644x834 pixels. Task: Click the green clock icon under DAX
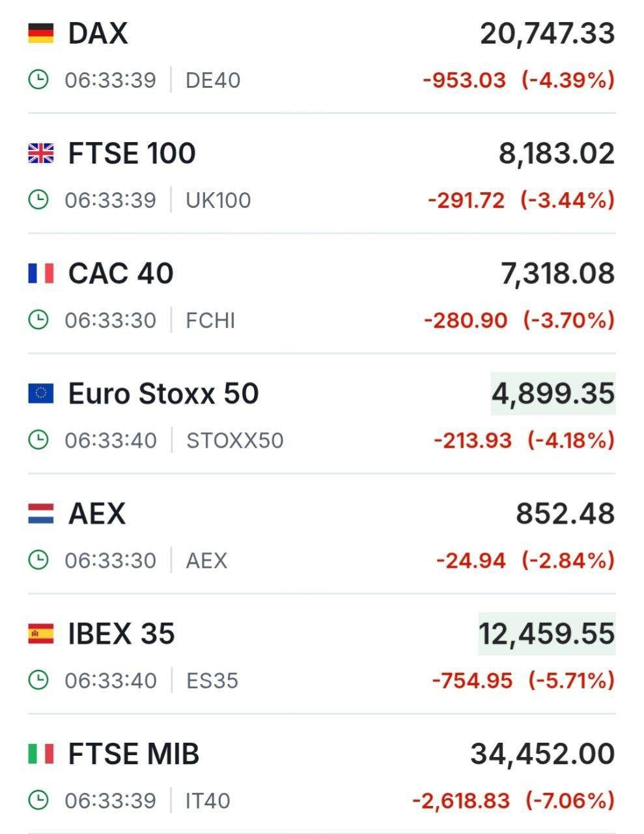coord(38,80)
